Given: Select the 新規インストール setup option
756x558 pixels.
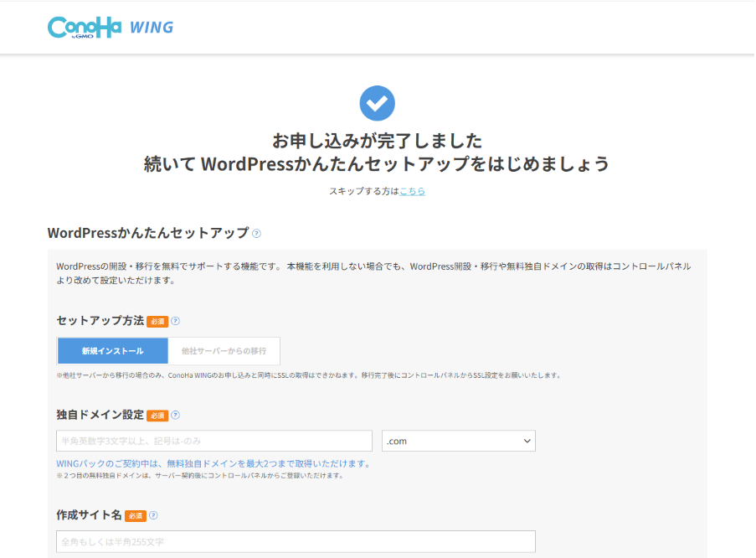Looking at the screenshot, I should click(112, 351).
